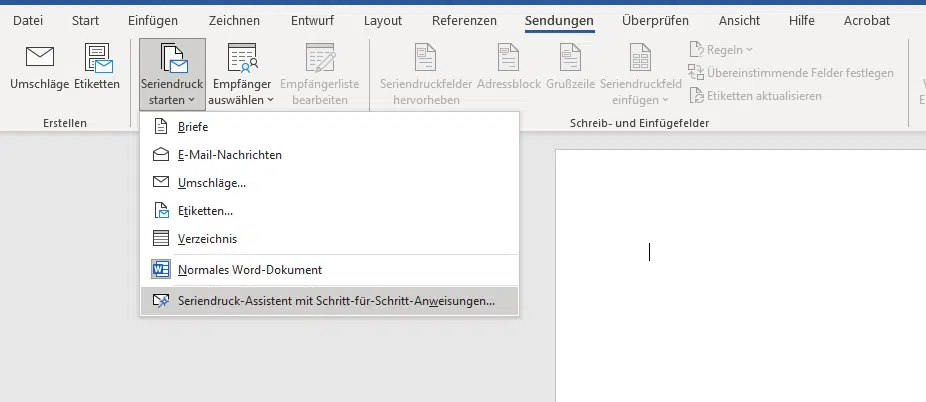Expand the Seriendruck starten dropdown arrow
The width and height of the screenshot is (926, 402).
192,100
